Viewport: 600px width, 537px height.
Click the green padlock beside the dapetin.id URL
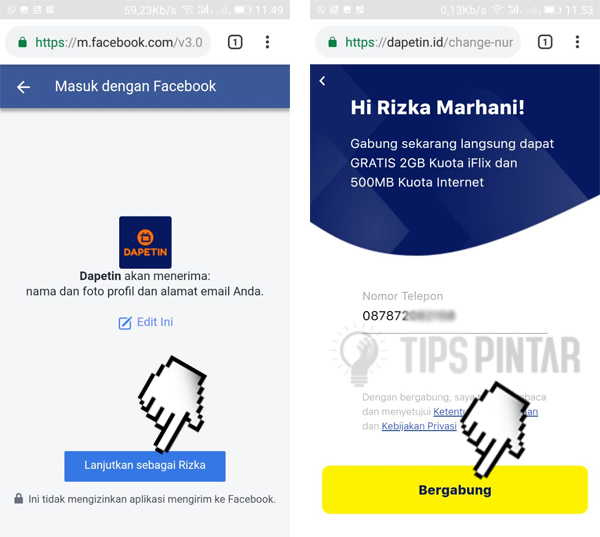[x=333, y=42]
